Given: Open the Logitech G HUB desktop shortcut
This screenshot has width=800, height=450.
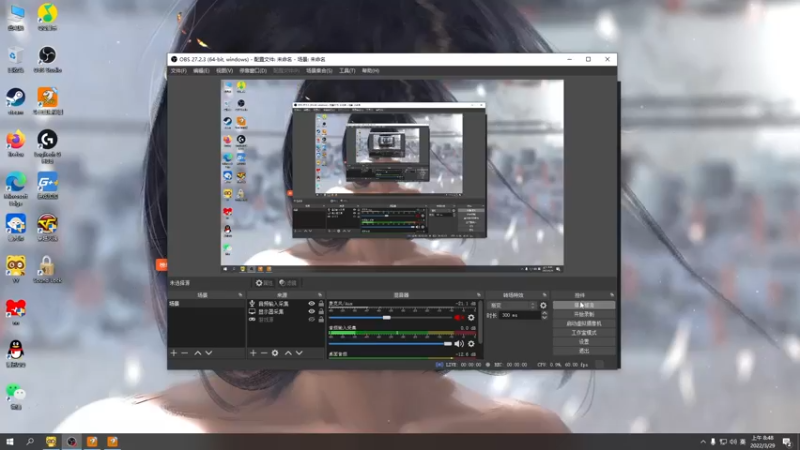Looking at the screenshot, I should tap(47, 146).
